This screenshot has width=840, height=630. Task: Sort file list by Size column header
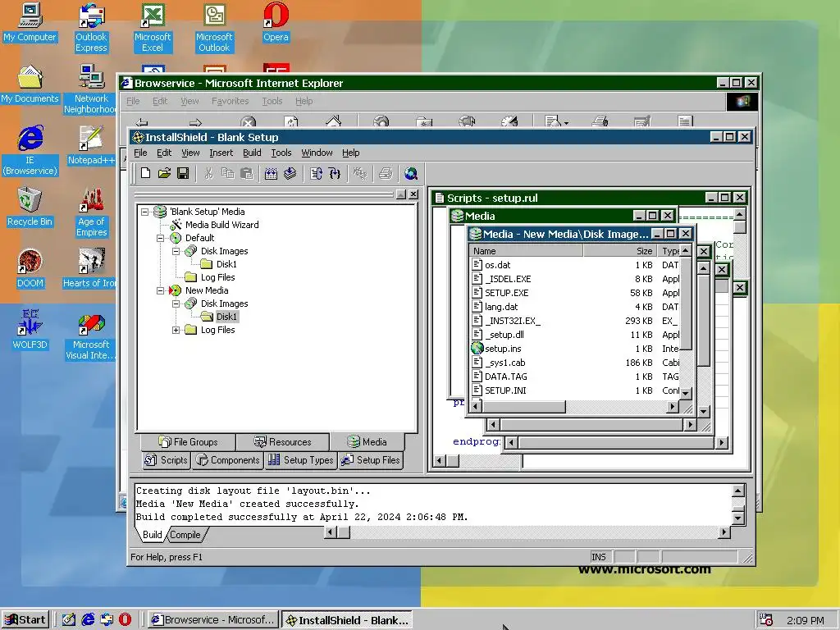620,251
